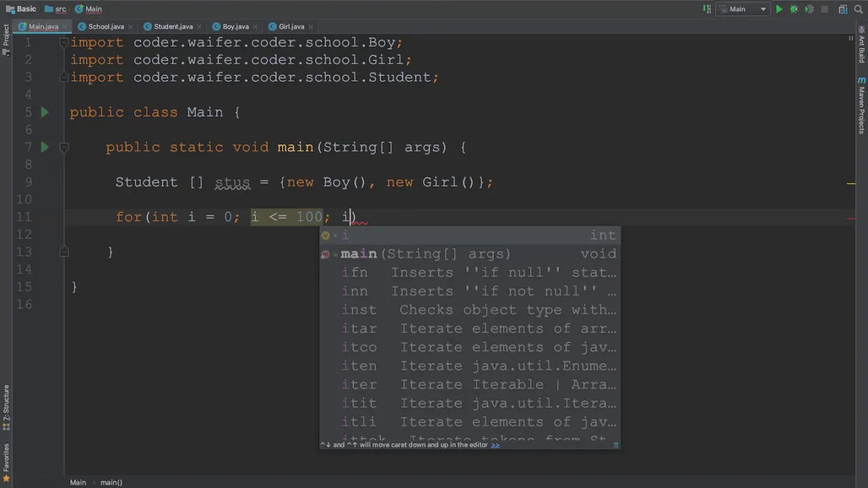Viewport: 868px width, 488px height.
Task: Click the Main class breadcrumb in navigation bar
Action: click(88, 9)
